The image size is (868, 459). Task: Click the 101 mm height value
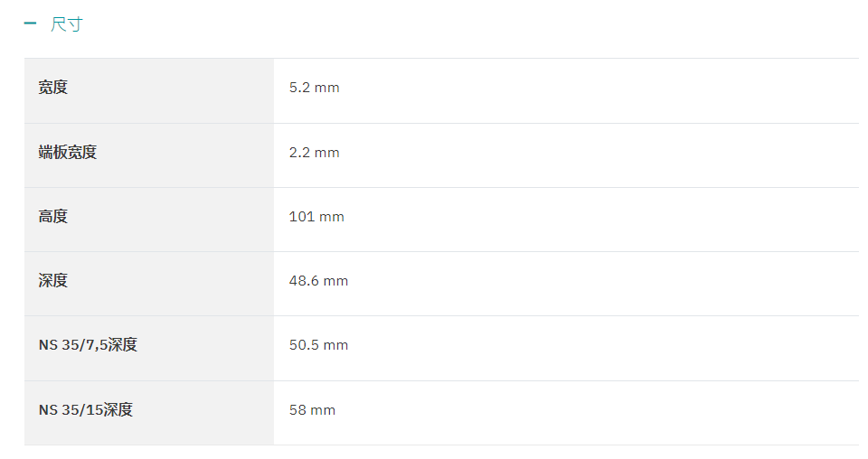(316, 217)
